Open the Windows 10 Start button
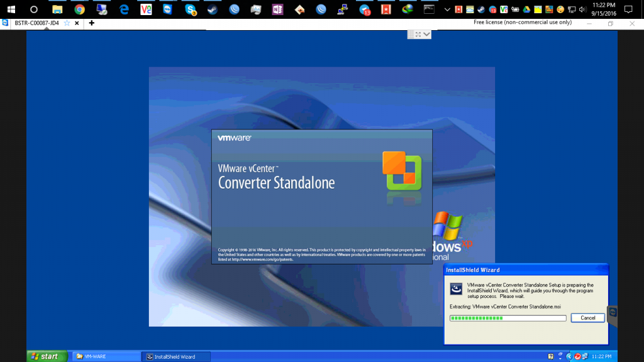Viewport: 644px width, 362px height. [11, 9]
